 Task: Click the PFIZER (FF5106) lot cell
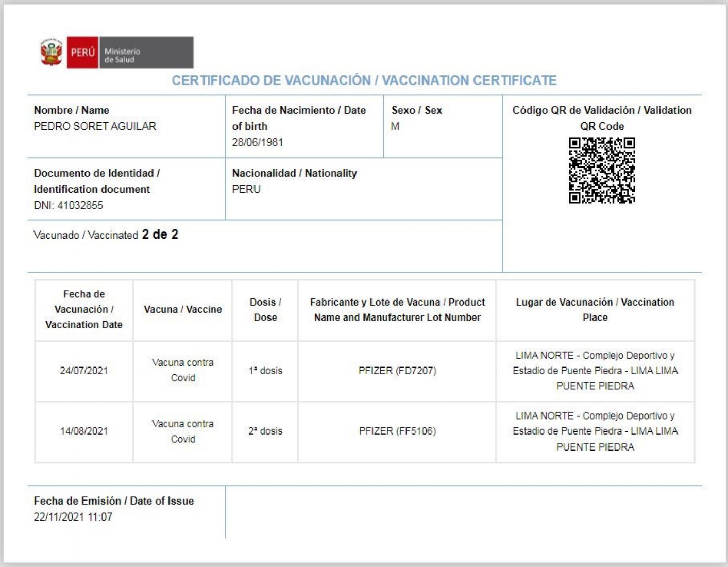[x=397, y=431]
